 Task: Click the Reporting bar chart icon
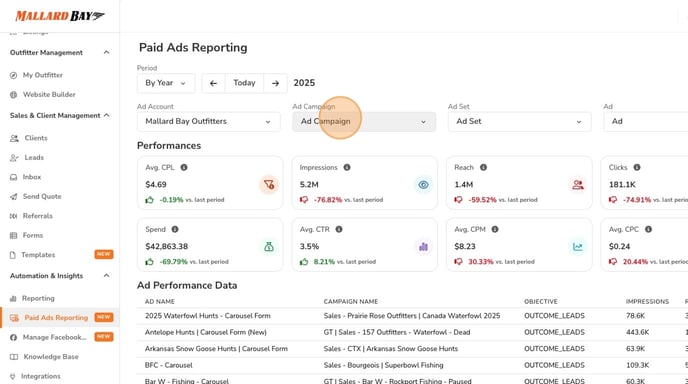pos(13,298)
